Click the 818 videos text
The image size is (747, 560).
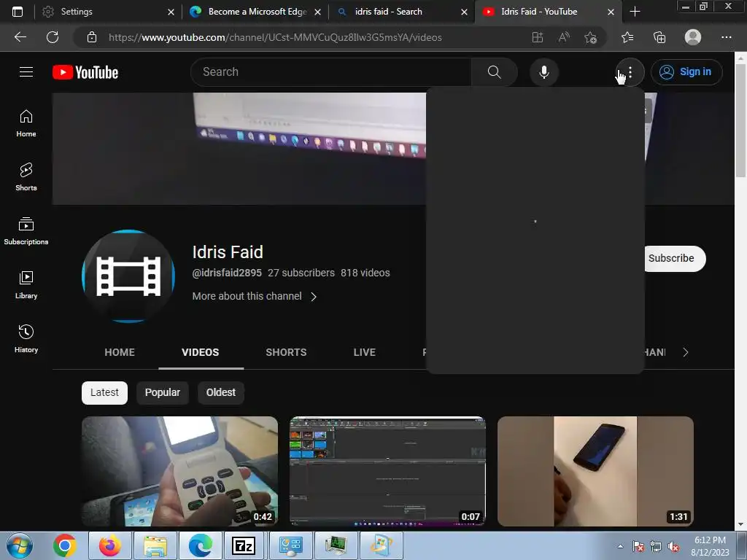(x=365, y=273)
